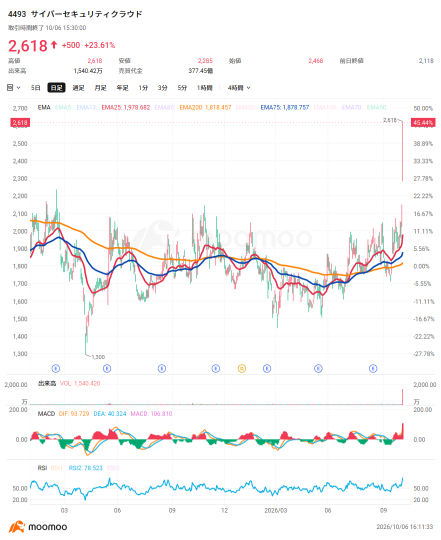Click the orange dividend event marker
This screenshot has width=441, height=540.
[x=242, y=368]
